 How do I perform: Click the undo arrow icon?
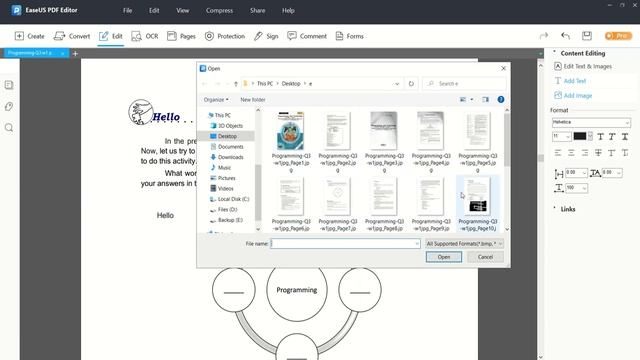click(x=565, y=36)
